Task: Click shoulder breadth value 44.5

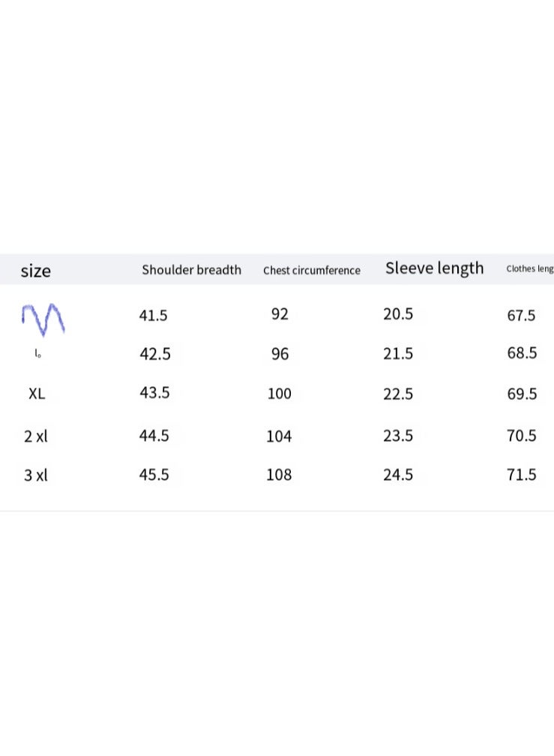Action: (x=154, y=436)
